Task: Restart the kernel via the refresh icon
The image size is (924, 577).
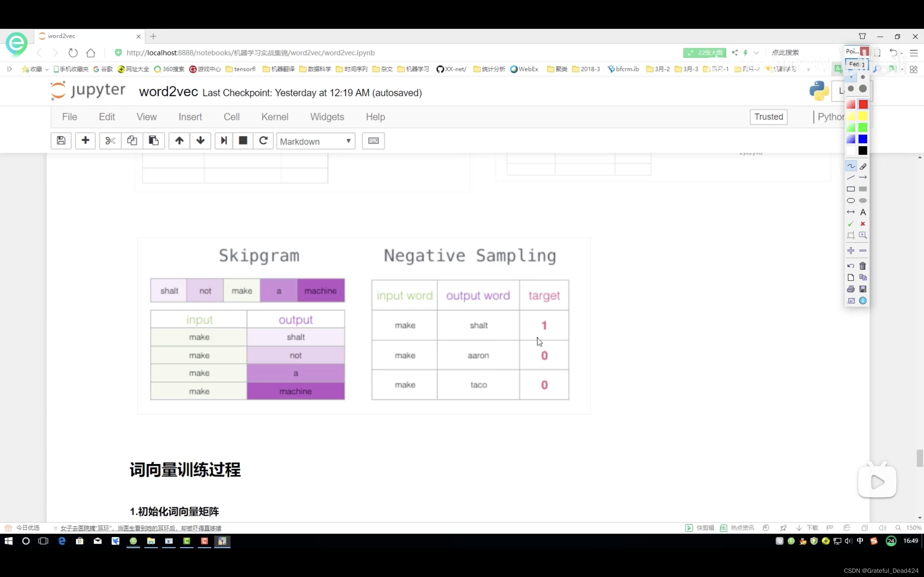Action: point(263,140)
